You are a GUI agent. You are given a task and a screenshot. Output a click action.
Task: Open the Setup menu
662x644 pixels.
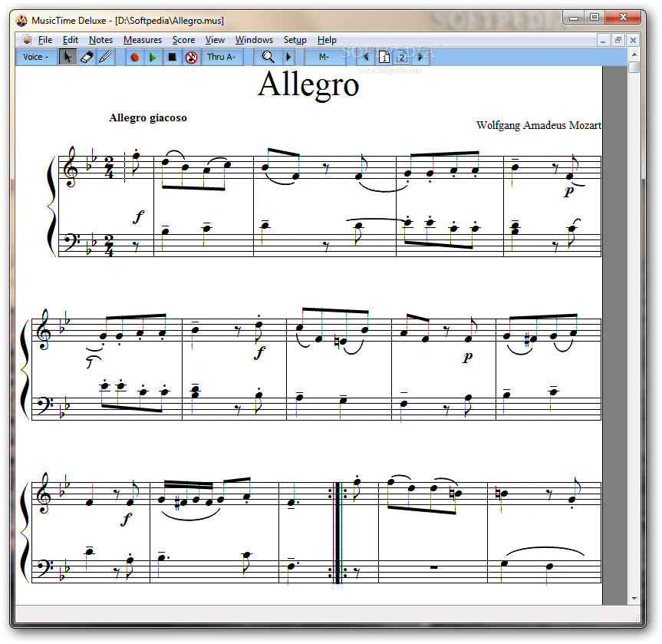(295, 40)
